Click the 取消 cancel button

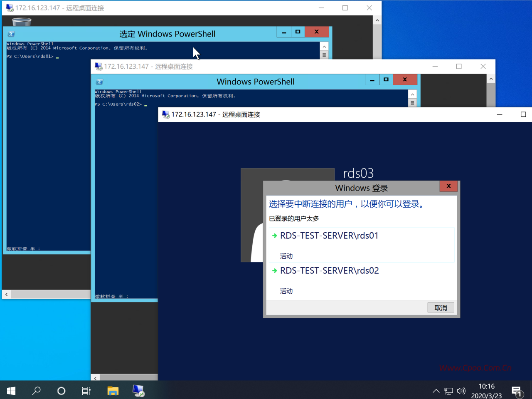pyautogui.click(x=441, y=308)
